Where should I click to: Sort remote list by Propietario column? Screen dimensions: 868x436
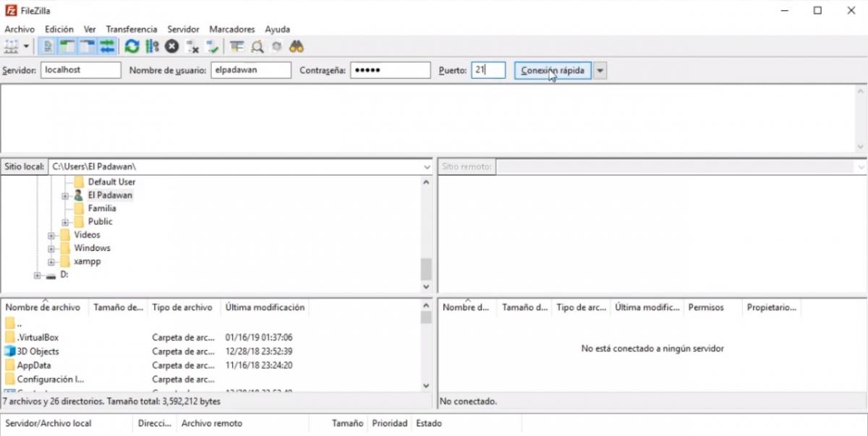click(772, 307)
